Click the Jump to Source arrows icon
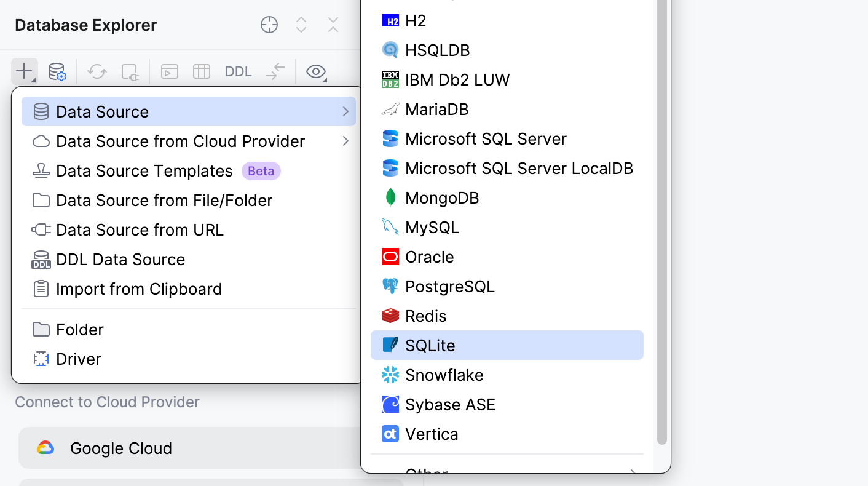 275,71
